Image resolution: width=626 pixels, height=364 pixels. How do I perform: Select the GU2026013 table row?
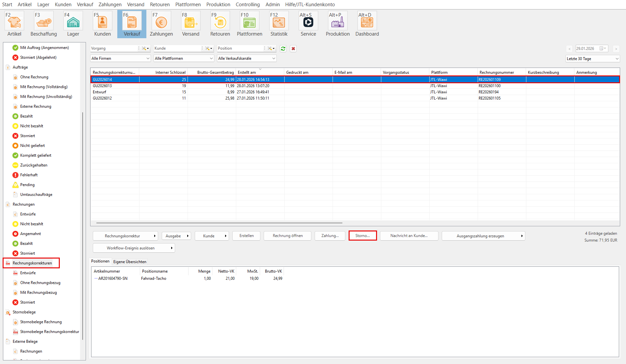[196, 86]
